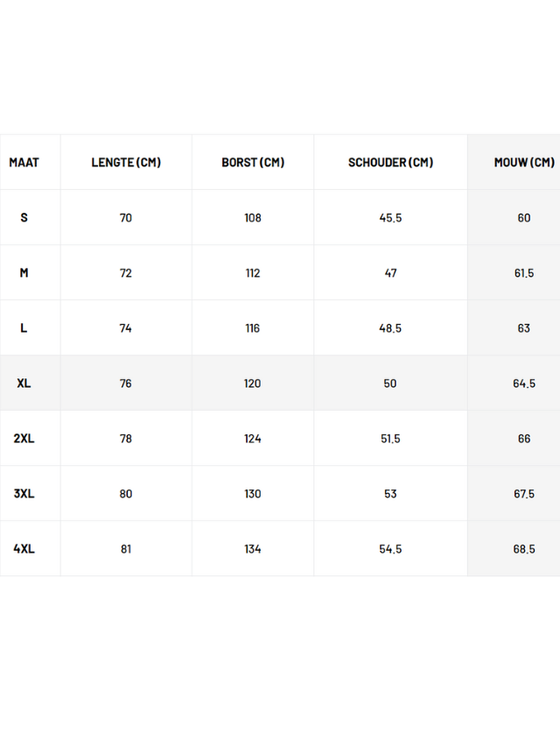The width and height of the screenshot is (560, 747).
Task: Select shoulder value 53 for size 3XL
Action: (x=390, y=493)
